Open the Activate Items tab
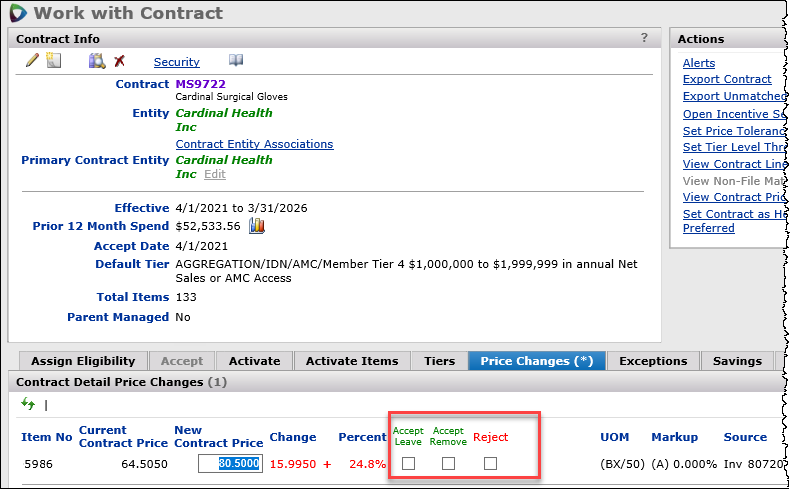The width and height of the screenshot is (791, 490). (x=352, y=361)
